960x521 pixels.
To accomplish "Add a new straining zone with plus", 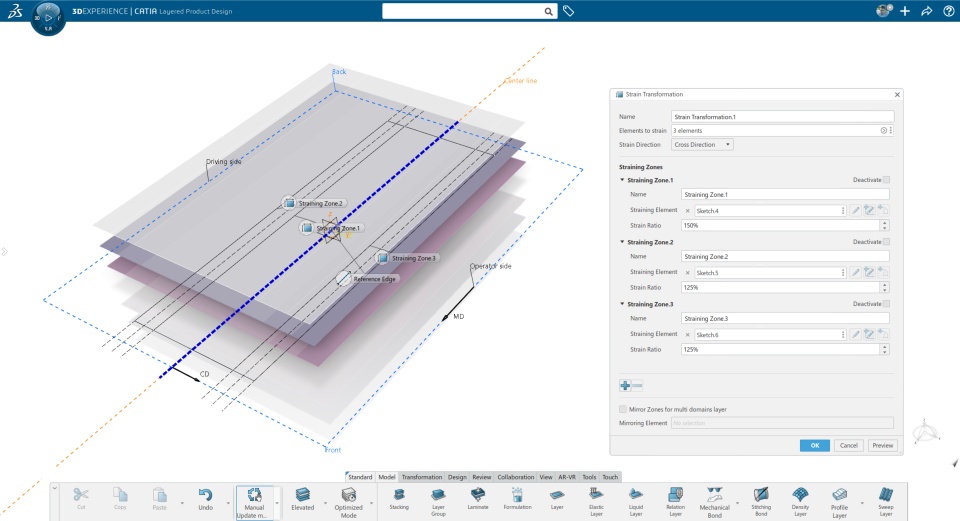I will pyautogui.click(x=625, y=386).
